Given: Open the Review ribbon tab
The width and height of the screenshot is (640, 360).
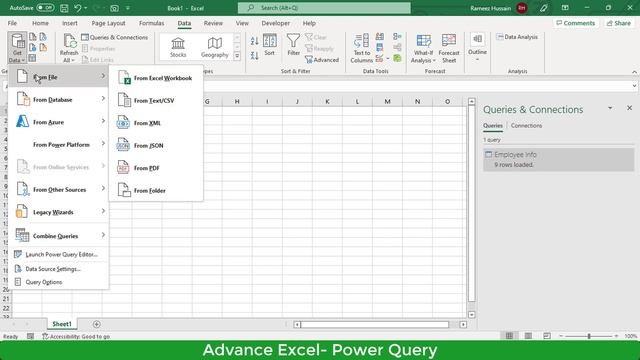Looking at the screenshot, I should (x=213, y=23).
